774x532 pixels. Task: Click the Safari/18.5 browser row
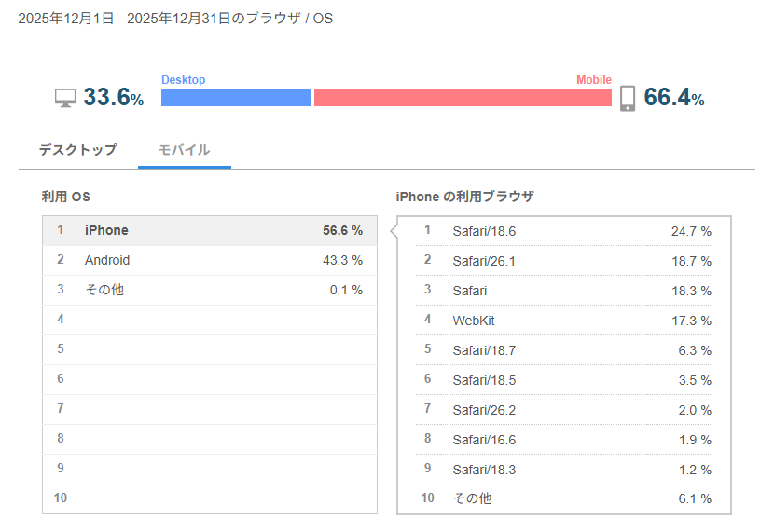[564, 380]
